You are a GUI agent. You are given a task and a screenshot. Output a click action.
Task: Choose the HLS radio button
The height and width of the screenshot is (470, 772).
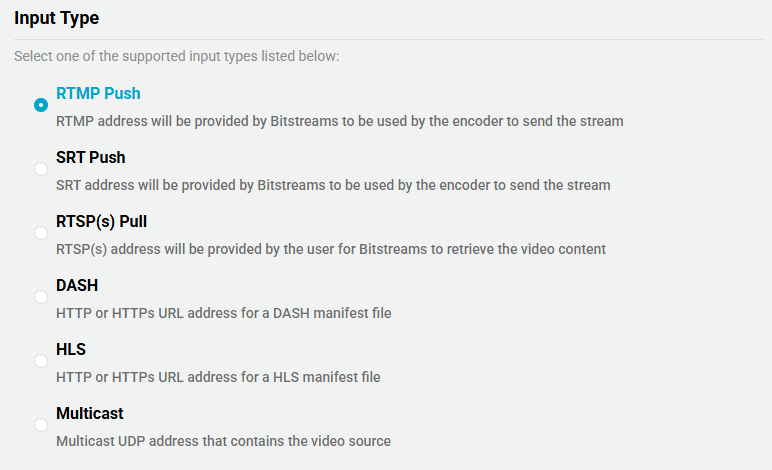(x=41, y=361)
